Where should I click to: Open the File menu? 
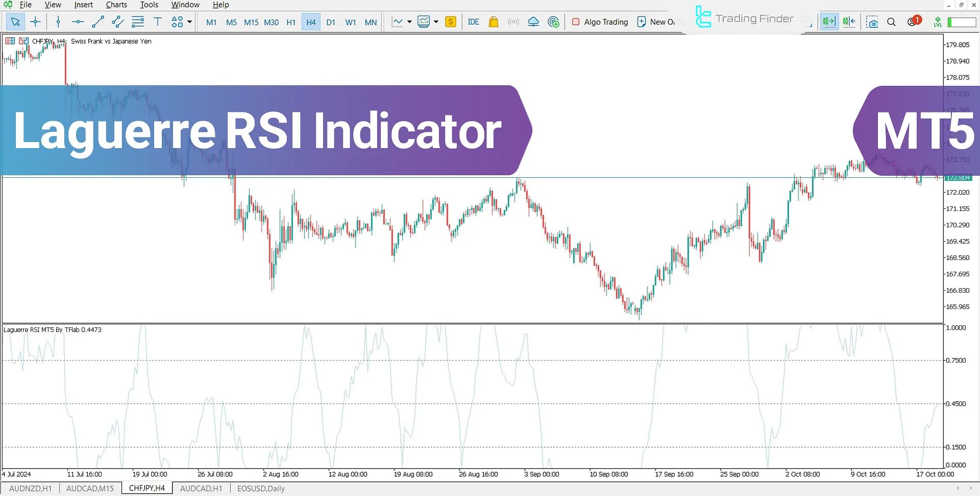[x=26, y=5]
